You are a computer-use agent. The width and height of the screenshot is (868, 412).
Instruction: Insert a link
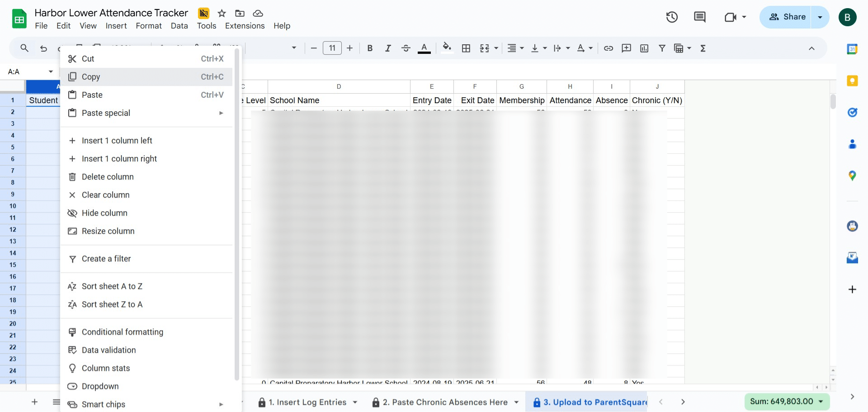point(609,48)
